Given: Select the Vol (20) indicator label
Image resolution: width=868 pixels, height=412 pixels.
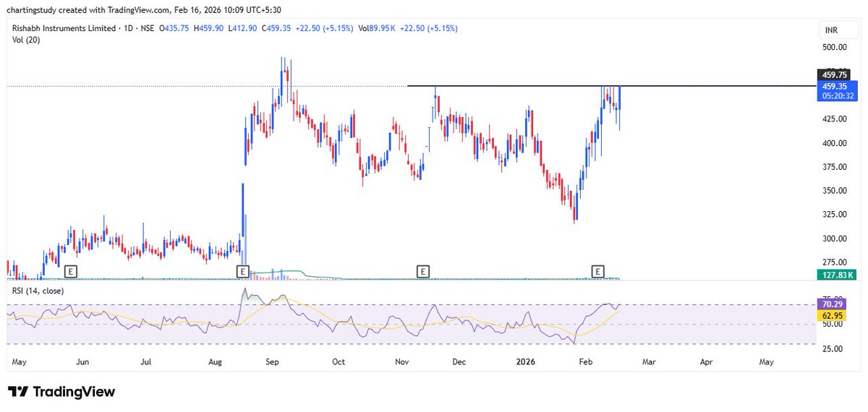Looking at the screenshot, I should [26, 40].
